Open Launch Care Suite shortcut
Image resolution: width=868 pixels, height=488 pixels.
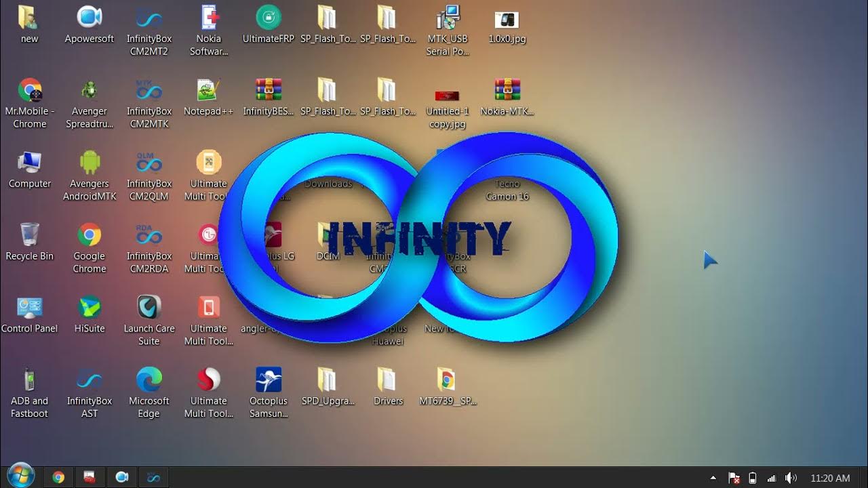tap(149, 321)
